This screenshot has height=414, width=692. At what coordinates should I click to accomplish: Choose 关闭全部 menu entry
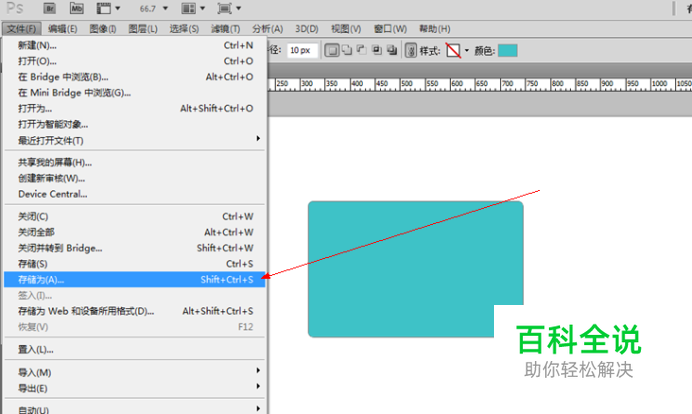tap(135, 232)
